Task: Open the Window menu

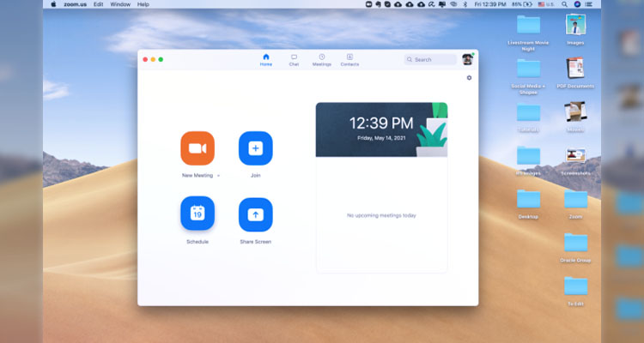Action: point(120,4)
